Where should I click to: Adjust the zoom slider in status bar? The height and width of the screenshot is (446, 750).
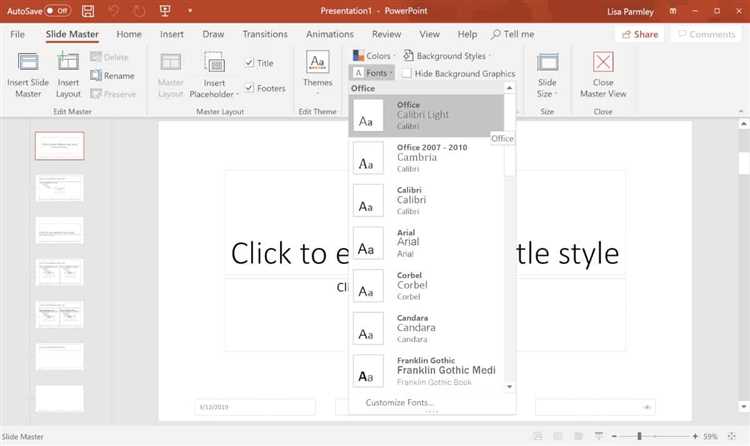(x=639, y=436)
